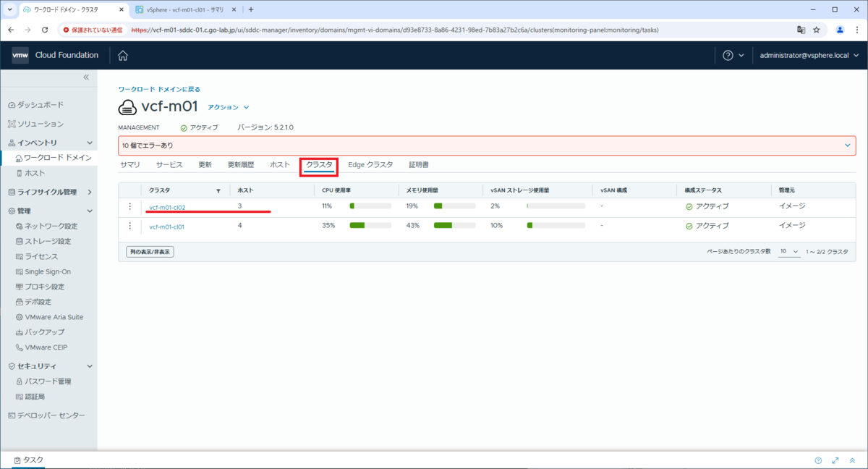Open 認証局 in sidebar
The image size is (868, 469).
click(30, 397)
